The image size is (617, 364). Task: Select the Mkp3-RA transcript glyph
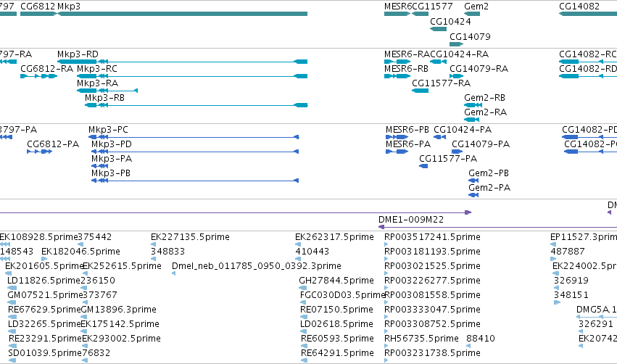click(107, 91)
